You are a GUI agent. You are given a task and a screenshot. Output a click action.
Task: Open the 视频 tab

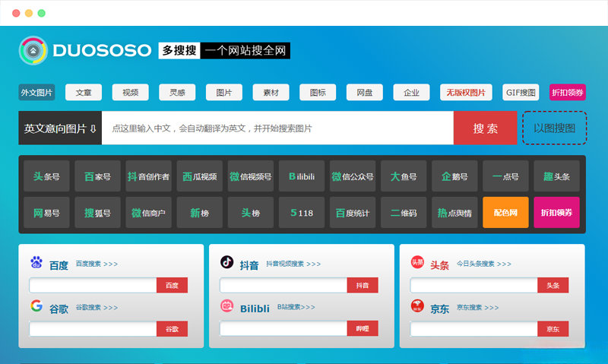click(130, 92)
